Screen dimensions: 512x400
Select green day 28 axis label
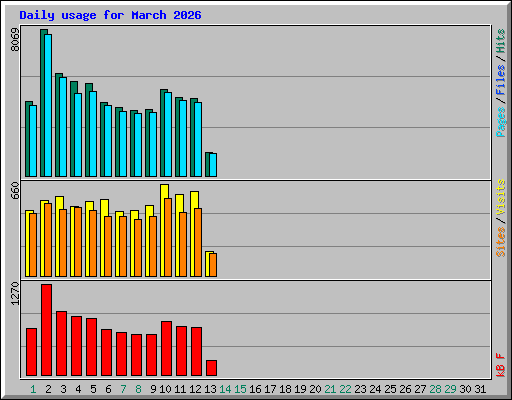(x=435, y=389)
